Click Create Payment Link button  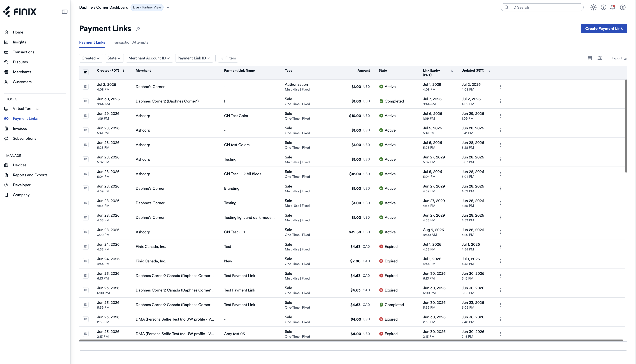point(604,29)
